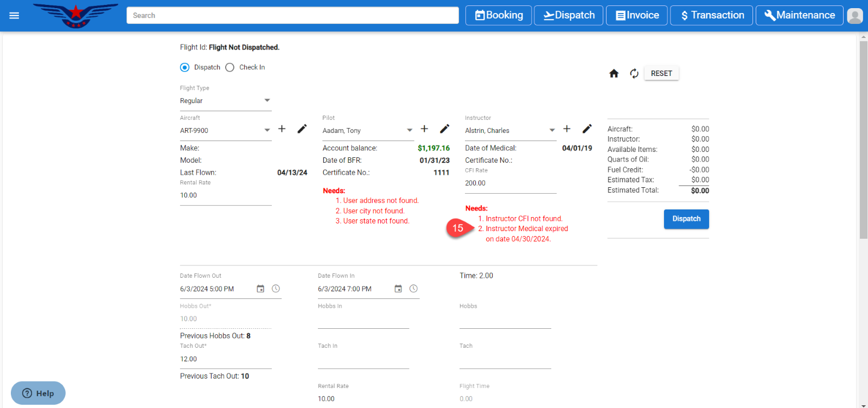Open the Booking menu
The image size is (868, 408).
499,15
